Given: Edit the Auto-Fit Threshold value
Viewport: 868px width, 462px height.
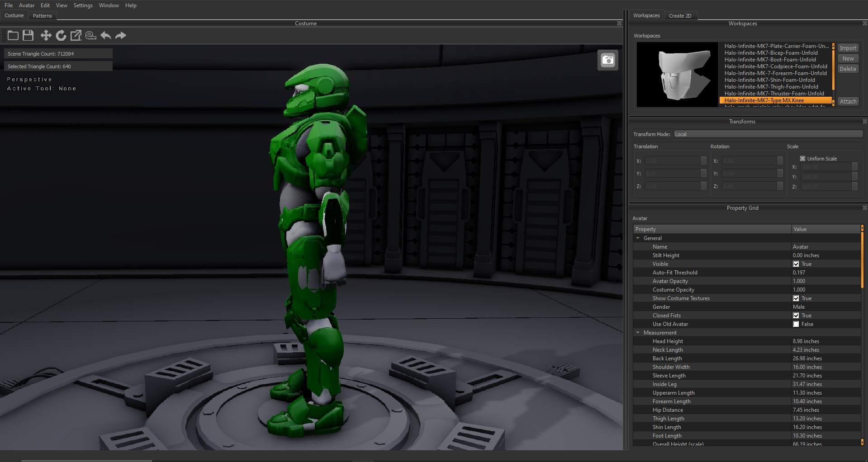Looking at the screenshot, I should 826,273.
